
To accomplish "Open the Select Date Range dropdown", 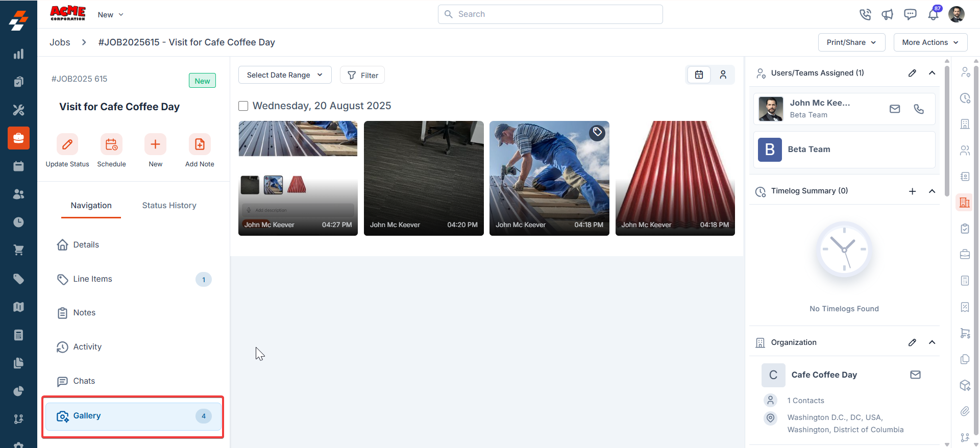I will pyautogui.click(x=285, y=75).
